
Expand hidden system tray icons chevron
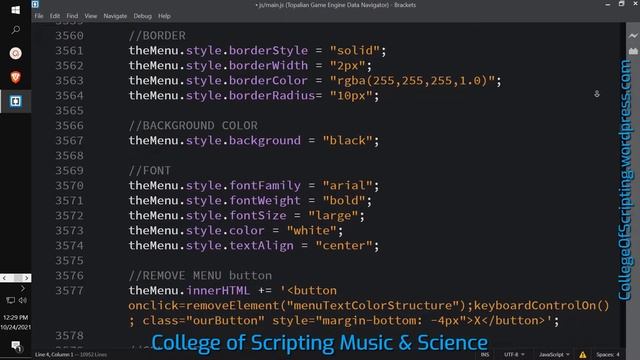tap(22, 289)
